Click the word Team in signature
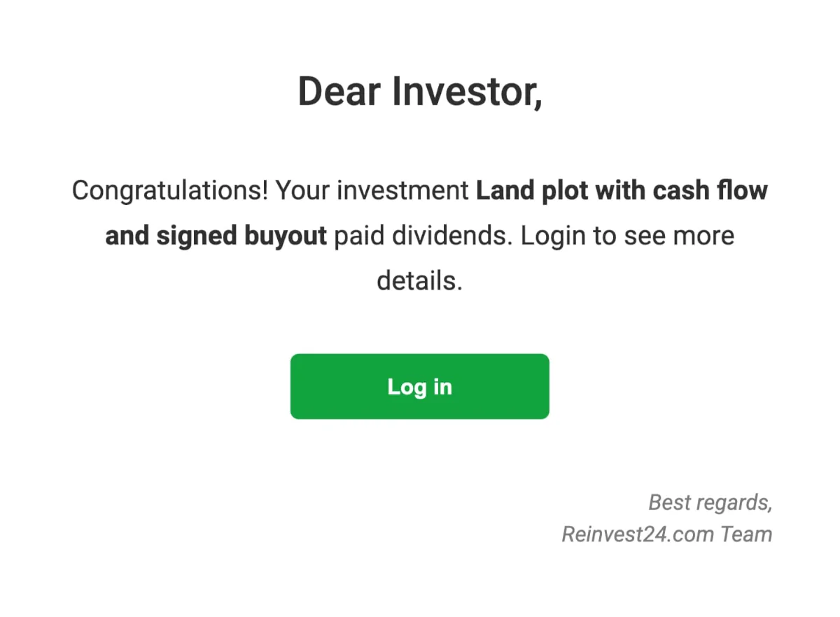Image resolution: width=840 pixels, height=617 pixels. 746,535
